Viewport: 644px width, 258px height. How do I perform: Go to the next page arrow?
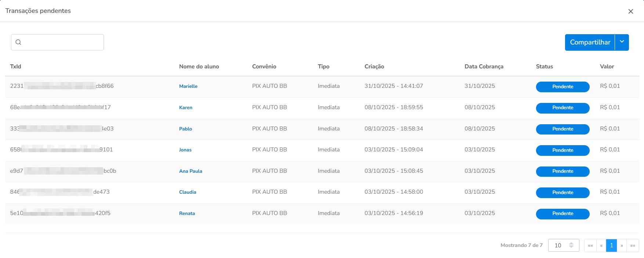(622, 246)
